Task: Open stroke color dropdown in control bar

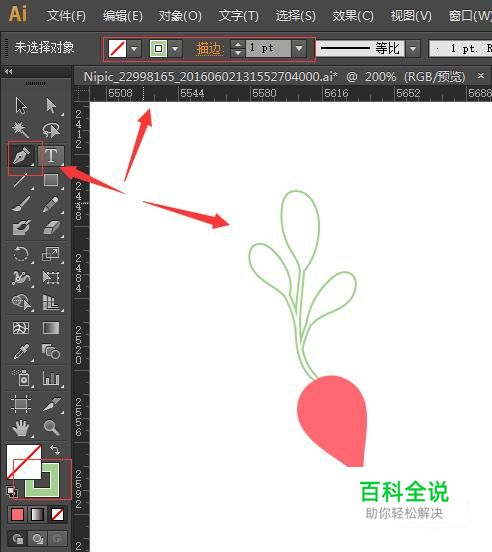Action: (175, 48)
